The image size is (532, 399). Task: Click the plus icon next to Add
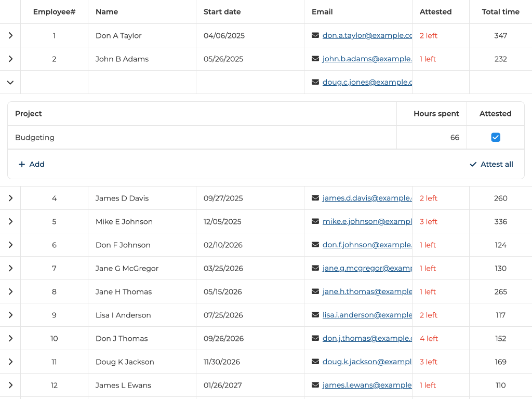tap(22, 164)
